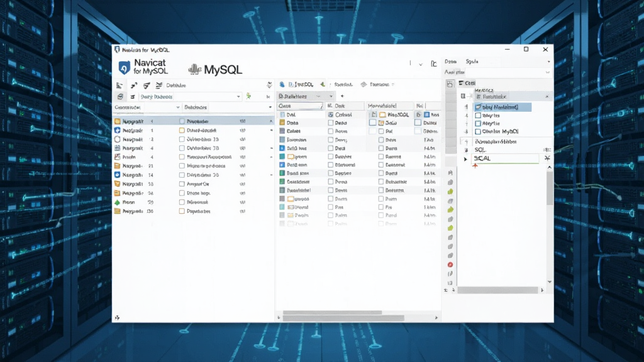Tick the database checkbox in row numbered 38
Viewport: 644px width, 362px height.
point(182,193)
